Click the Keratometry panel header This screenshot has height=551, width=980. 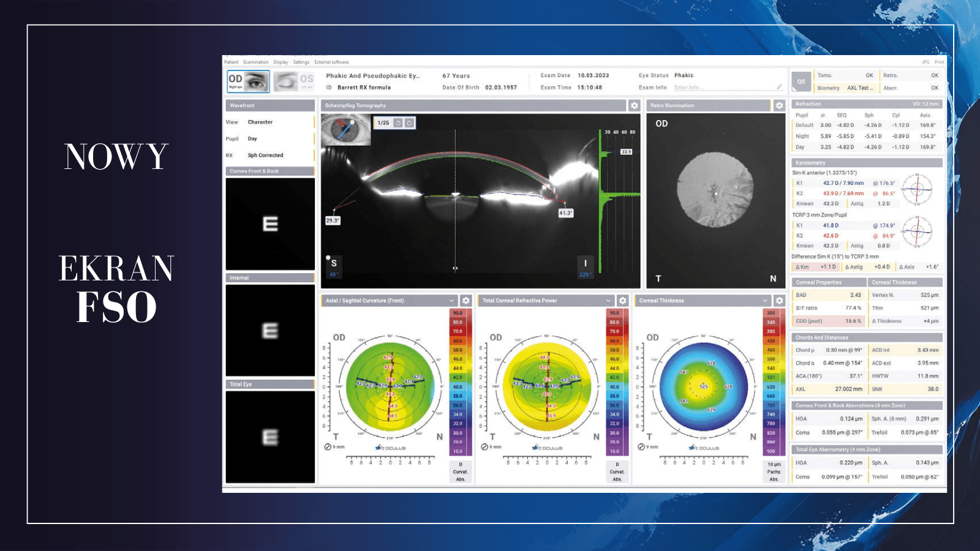[x=867, y=163]
